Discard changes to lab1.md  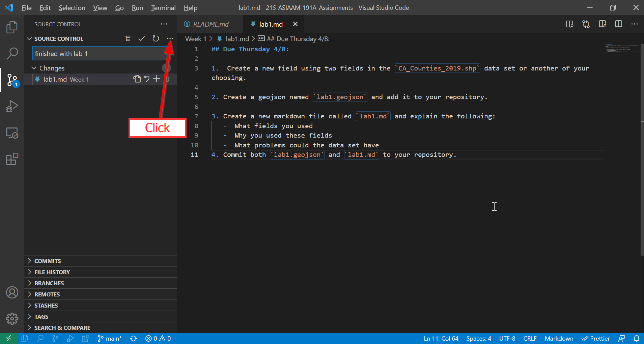point(147,79)
